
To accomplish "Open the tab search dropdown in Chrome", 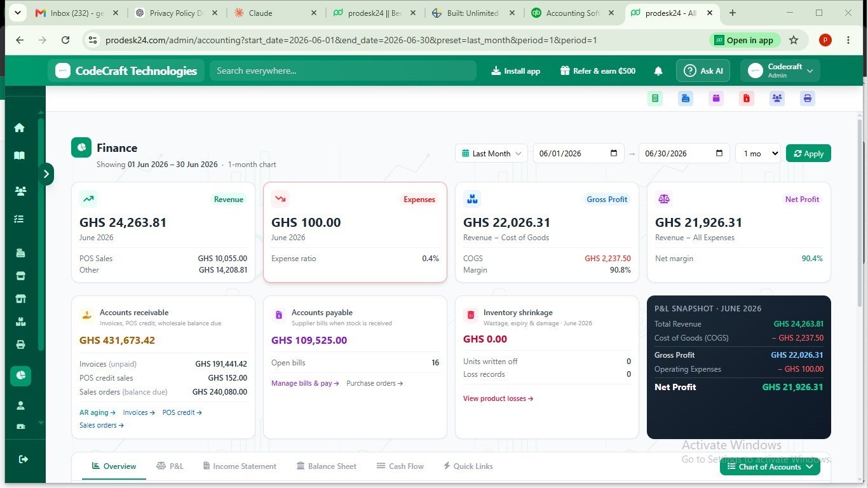I will pos(17,13).
